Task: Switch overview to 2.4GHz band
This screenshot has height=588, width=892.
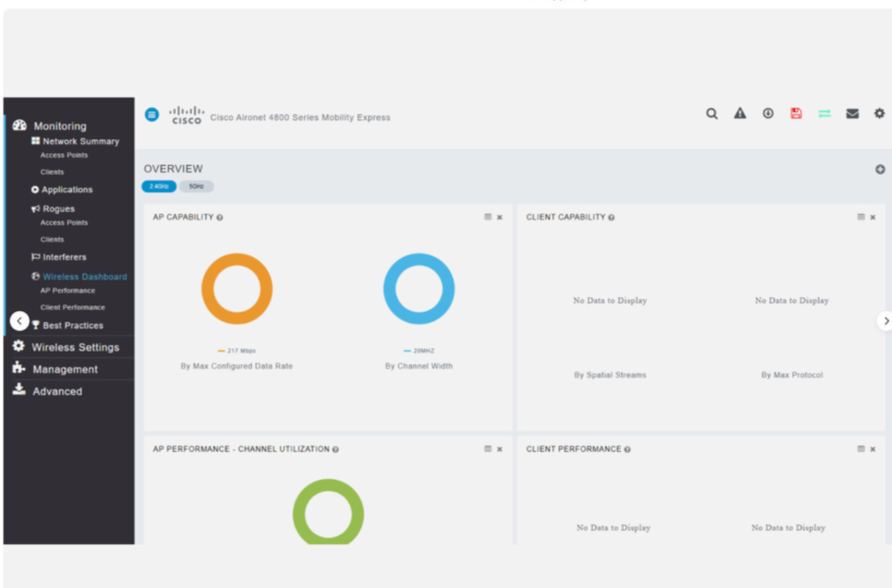Action: point(159,186)
